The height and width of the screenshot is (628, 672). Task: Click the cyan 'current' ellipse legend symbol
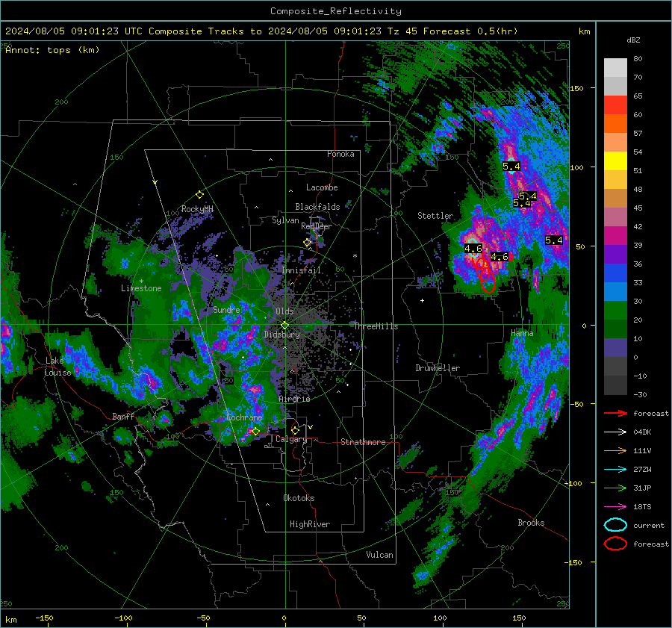pos(615,525)
